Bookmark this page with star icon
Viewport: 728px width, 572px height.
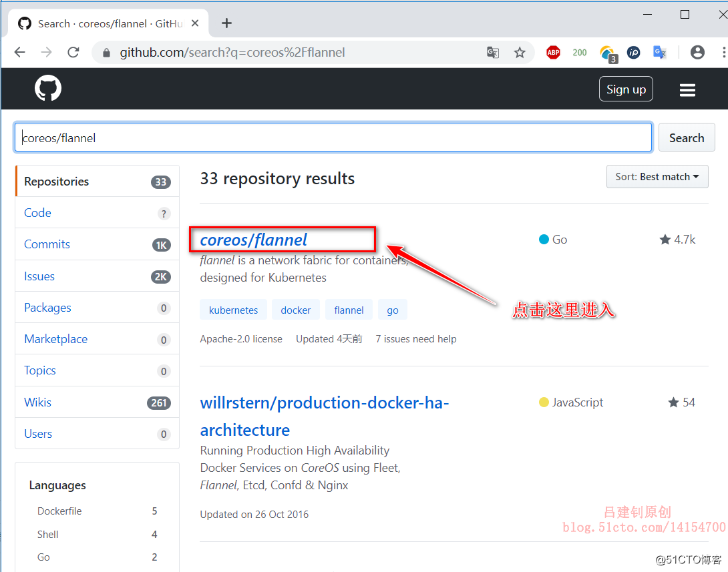tap(520, 53)
